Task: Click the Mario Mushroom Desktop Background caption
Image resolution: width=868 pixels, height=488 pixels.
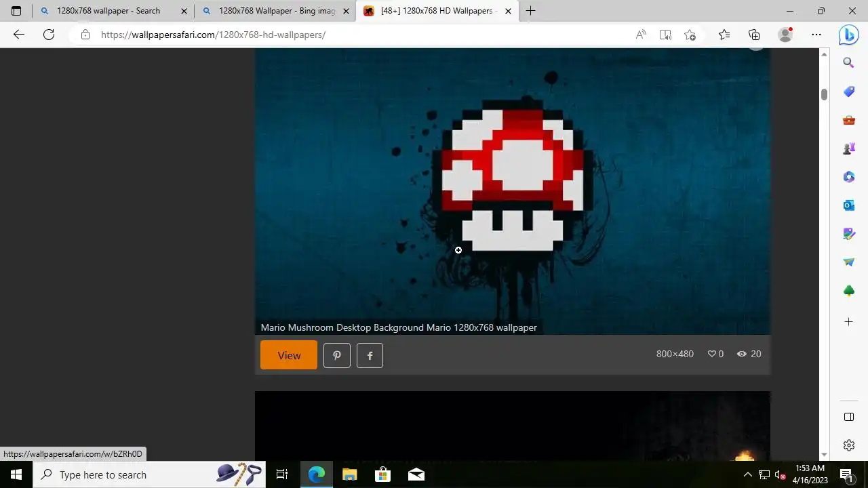Action: (399, 327)
